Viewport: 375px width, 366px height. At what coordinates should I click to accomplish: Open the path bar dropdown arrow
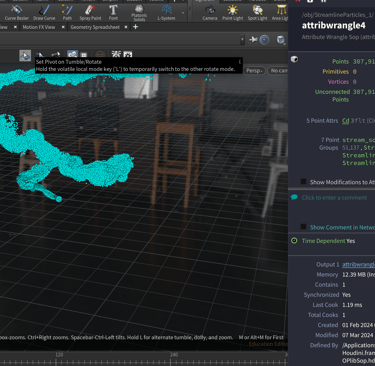tap(242, 40)
